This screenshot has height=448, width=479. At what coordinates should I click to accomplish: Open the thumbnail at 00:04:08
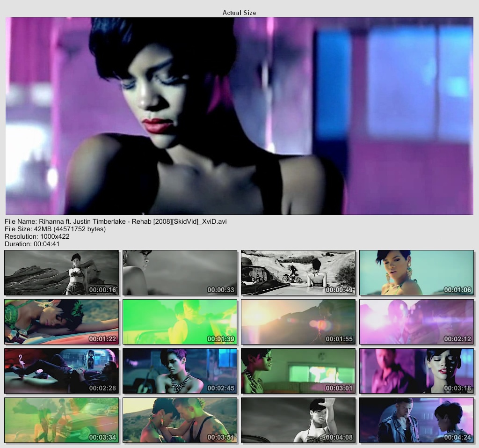(298, 420)
